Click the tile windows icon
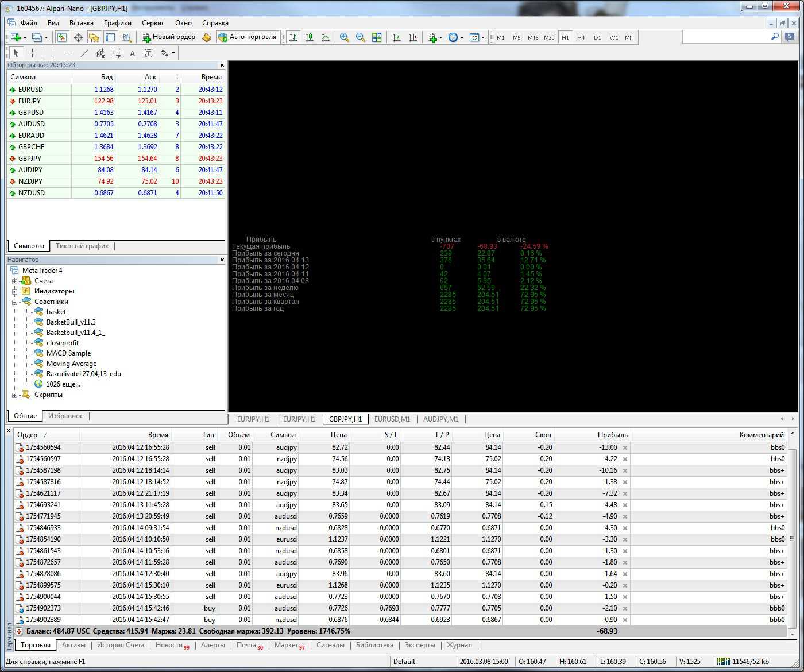The width and height of the screenshot is (804, 672). [377, 37]
